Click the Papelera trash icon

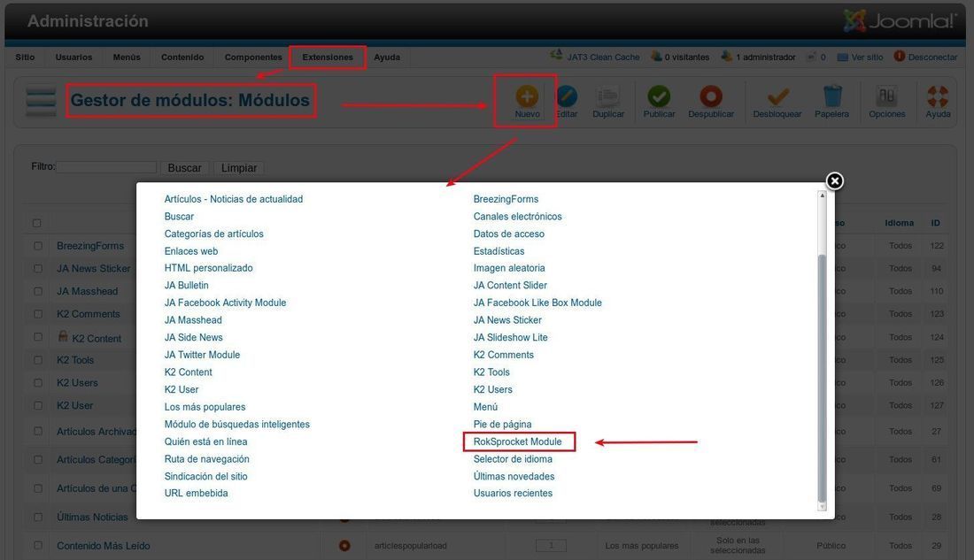pyautogui.click(x=831, y=96)
